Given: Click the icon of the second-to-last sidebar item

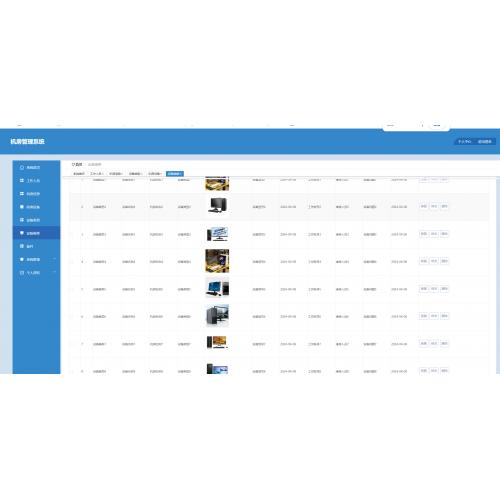Looking at the screenshot, I should click(x=22, y=259).
